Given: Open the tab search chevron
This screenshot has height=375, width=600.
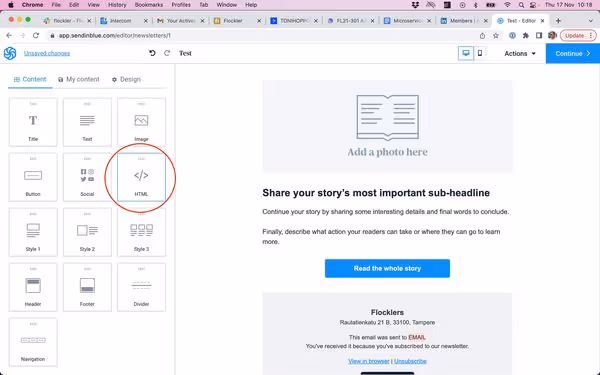Looking at the screenshot, I should pyautogui.click(x=590, y=21).
